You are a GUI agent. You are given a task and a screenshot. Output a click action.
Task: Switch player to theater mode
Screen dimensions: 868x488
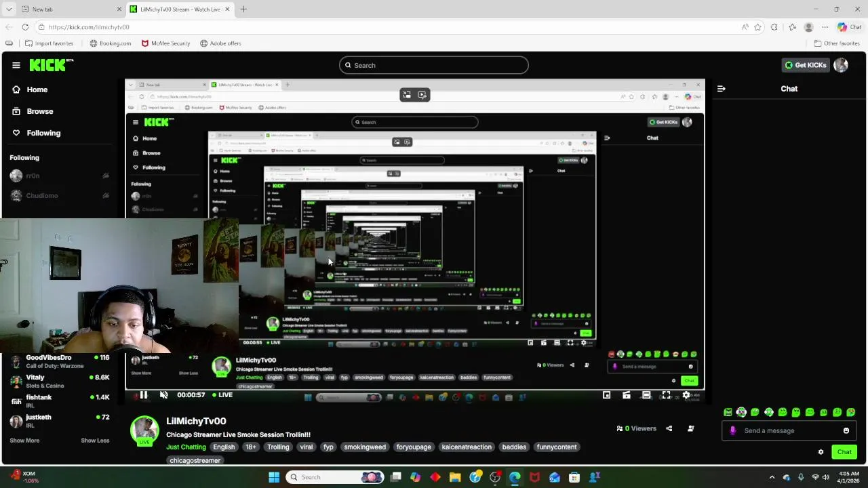(x=646, y=395)
